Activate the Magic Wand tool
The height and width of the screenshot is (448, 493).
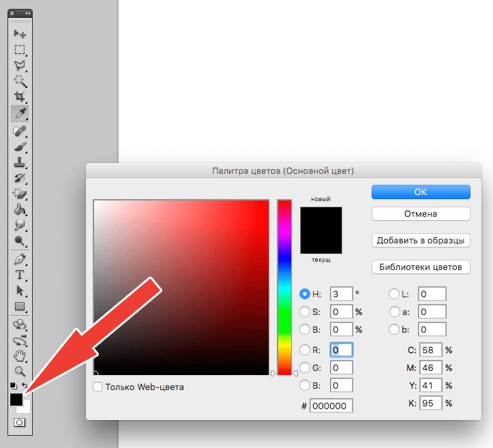tap(20, 81)
